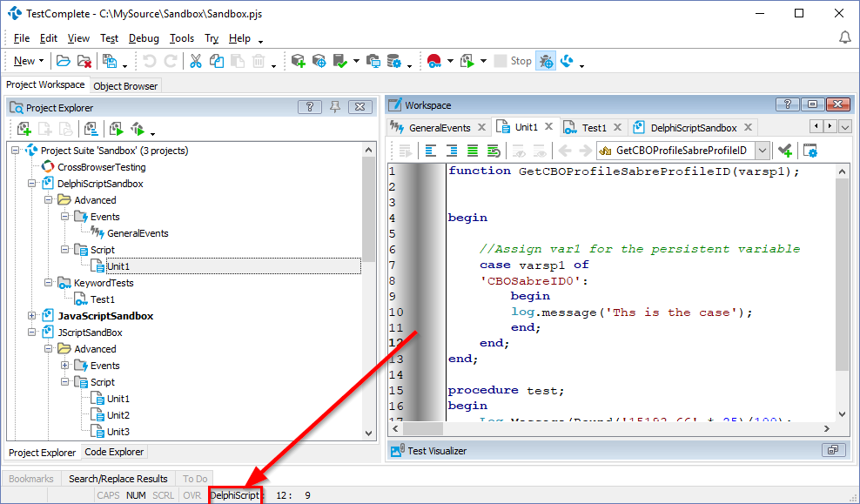Collapse the DelphiScriptSandbox Advanced folder

pos(49,200)
